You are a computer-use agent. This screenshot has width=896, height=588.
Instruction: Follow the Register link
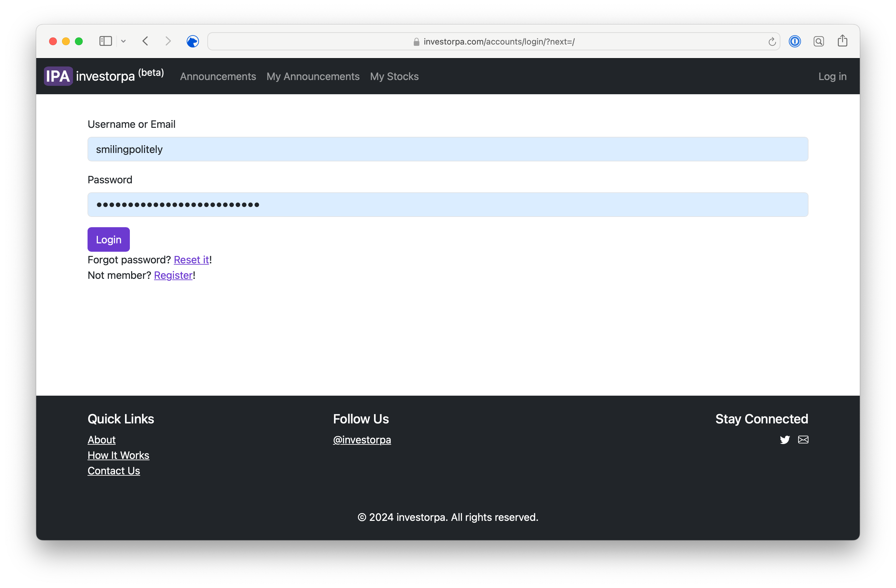point(173,275)
